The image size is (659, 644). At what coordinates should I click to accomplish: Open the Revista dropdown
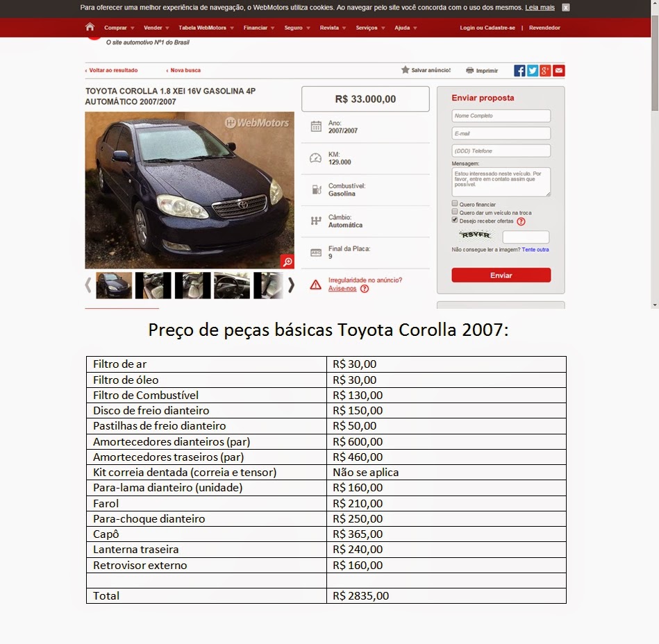[333, 28]
